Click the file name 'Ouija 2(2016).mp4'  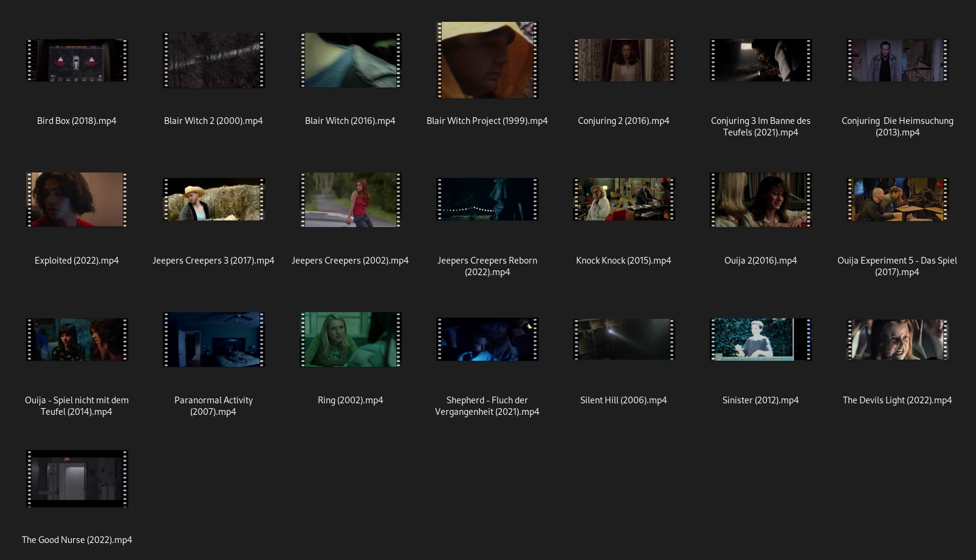pos(760,261)
